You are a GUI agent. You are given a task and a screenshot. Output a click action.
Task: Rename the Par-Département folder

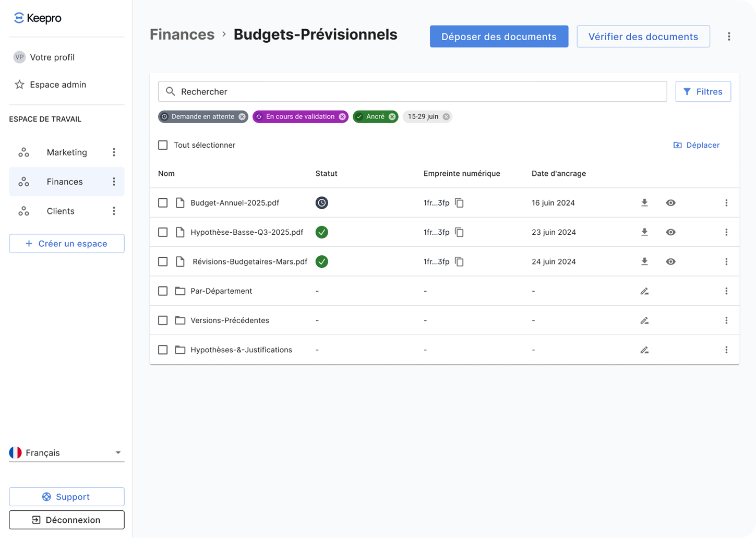(x=644, y=291)
